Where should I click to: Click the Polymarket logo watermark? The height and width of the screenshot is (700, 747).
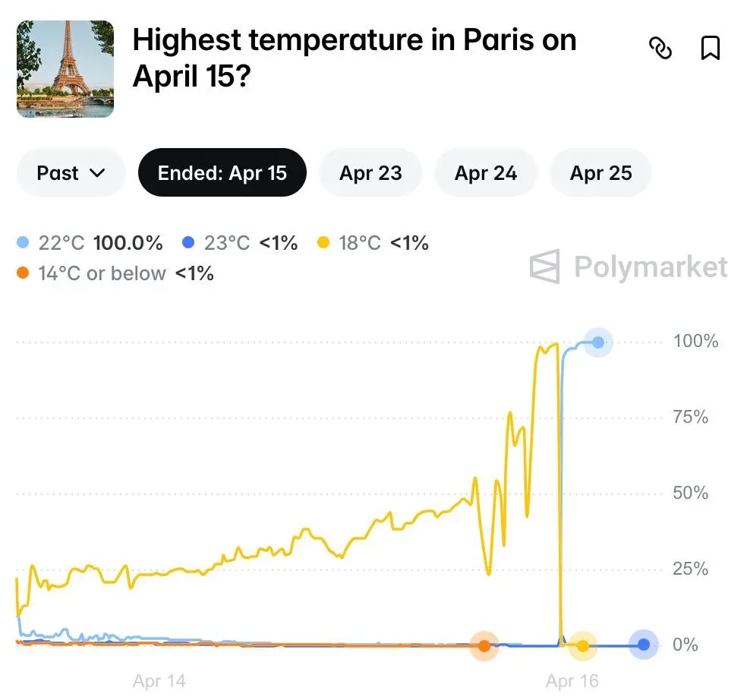pyautogui.click(x=629, y=267)
